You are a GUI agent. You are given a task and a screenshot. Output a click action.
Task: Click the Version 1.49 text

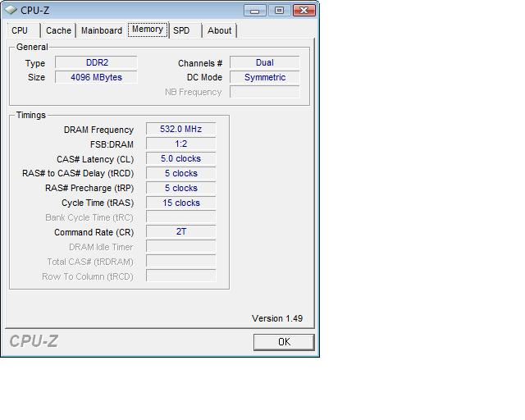[277, 318]
